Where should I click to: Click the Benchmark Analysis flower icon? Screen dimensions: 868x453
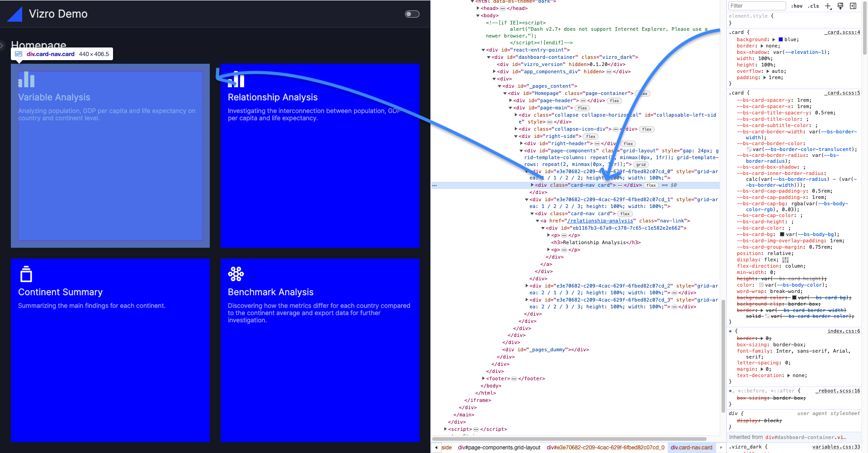pyautogui.click(x=236, y=274)
